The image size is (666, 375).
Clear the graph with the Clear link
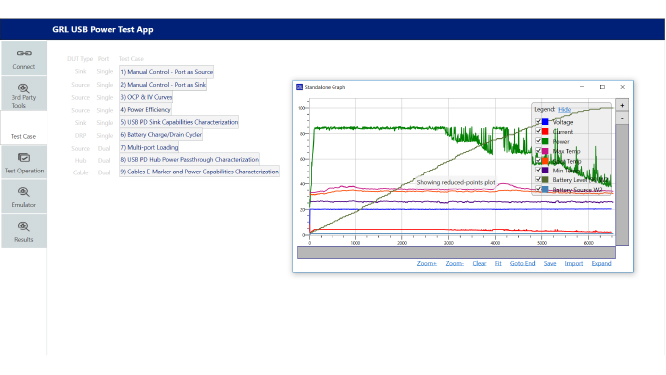click(x=479, y=263)
